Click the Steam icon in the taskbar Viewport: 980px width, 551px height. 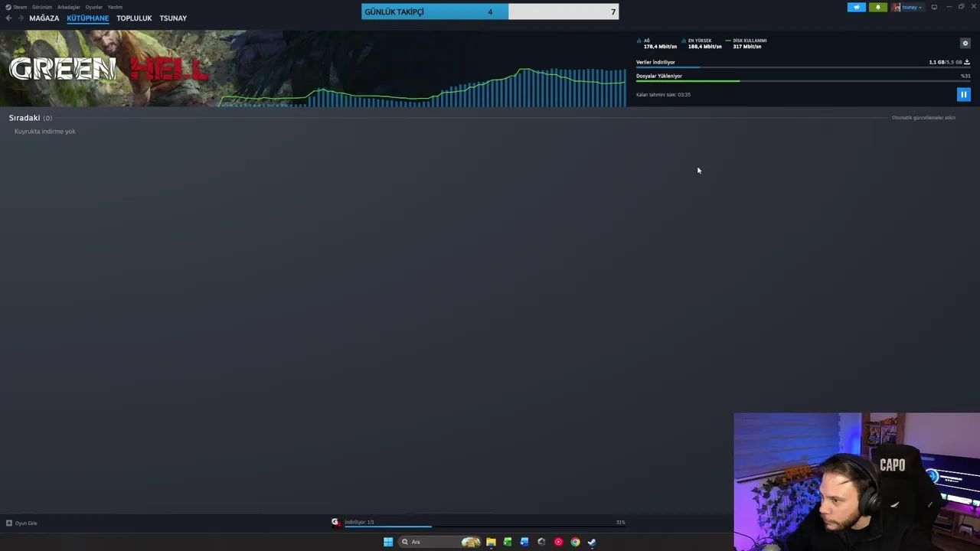[592, 542]
